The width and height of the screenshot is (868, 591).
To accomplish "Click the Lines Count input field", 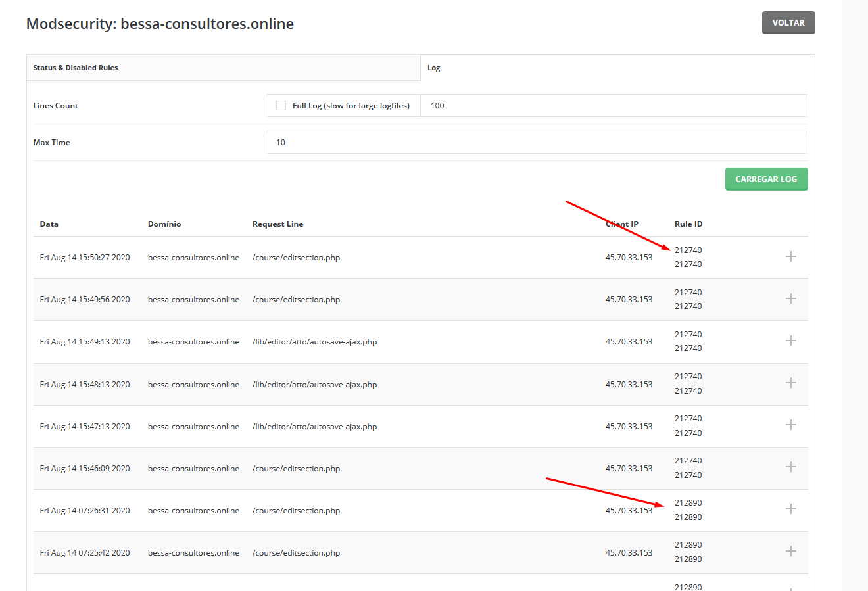I will click(x=615, y=106).
